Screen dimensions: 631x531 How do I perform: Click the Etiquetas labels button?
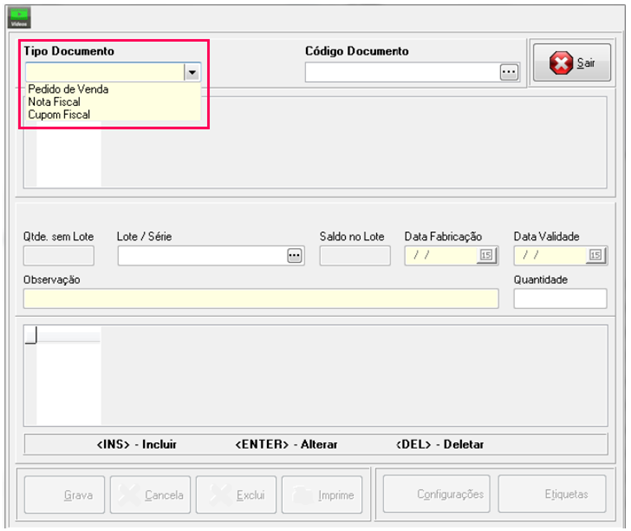click(551, 494)
